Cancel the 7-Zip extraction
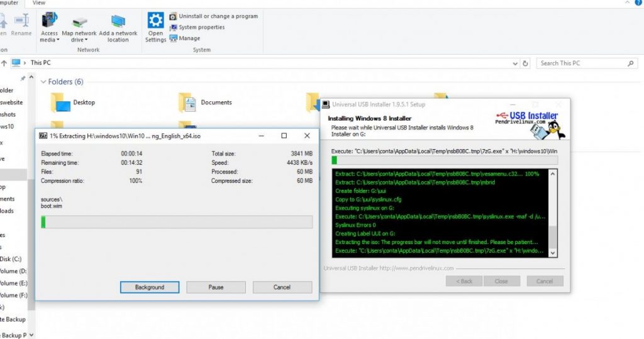 click(282, 287)
